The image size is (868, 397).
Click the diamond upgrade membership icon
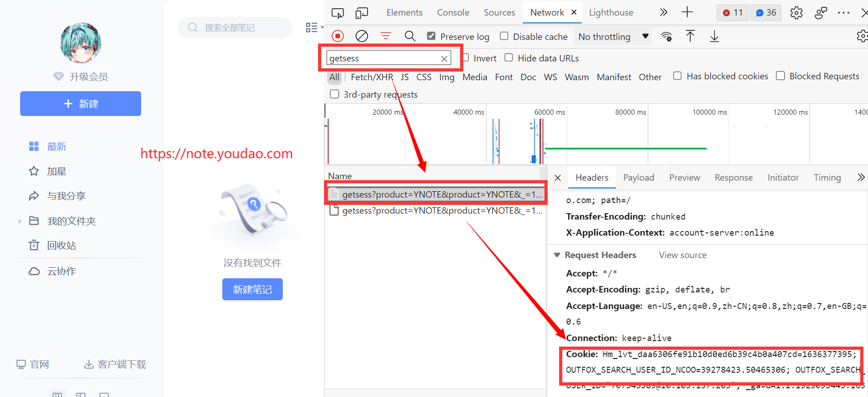58,77
